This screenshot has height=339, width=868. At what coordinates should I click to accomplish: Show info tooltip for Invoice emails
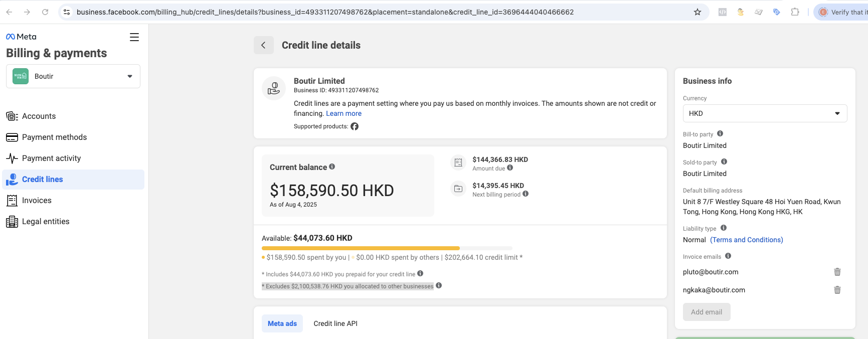coord(728,256)
